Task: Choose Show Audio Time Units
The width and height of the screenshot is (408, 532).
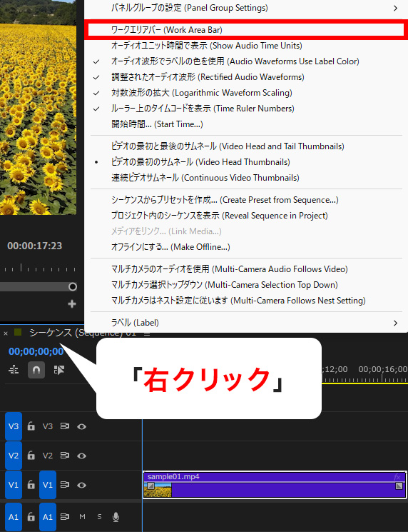Action: pyautogui.click(x=246, y=46)
